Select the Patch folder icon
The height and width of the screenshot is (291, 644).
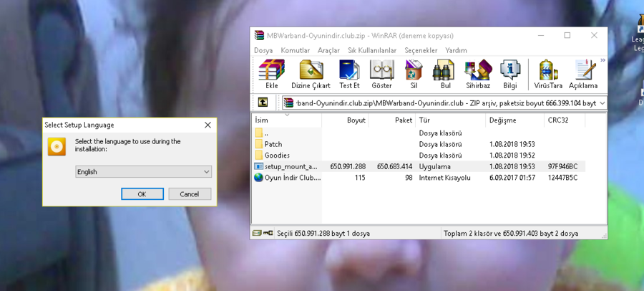(259, 144)
